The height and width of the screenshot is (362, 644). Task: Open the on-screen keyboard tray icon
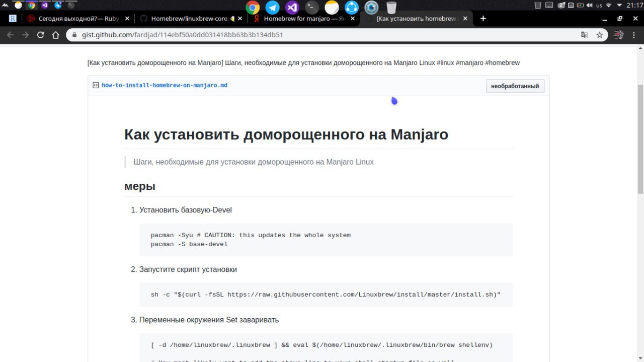tap(549, 5)
